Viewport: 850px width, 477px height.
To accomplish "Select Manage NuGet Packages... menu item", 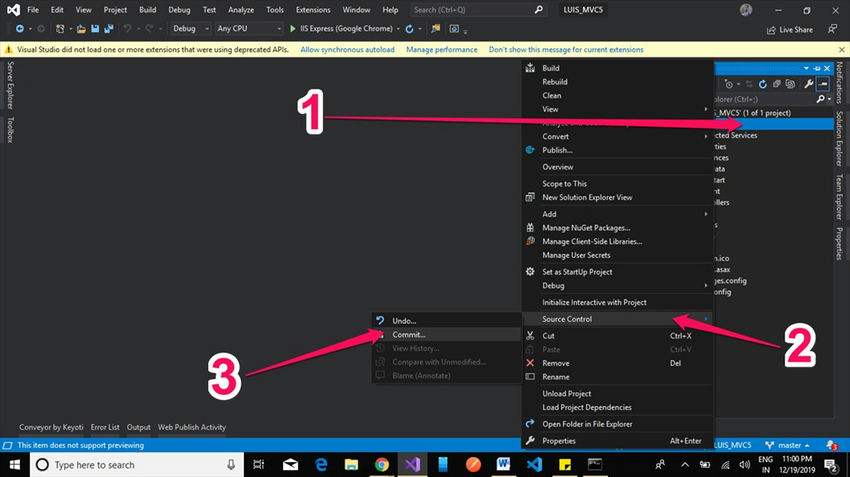I will point(617,228).
